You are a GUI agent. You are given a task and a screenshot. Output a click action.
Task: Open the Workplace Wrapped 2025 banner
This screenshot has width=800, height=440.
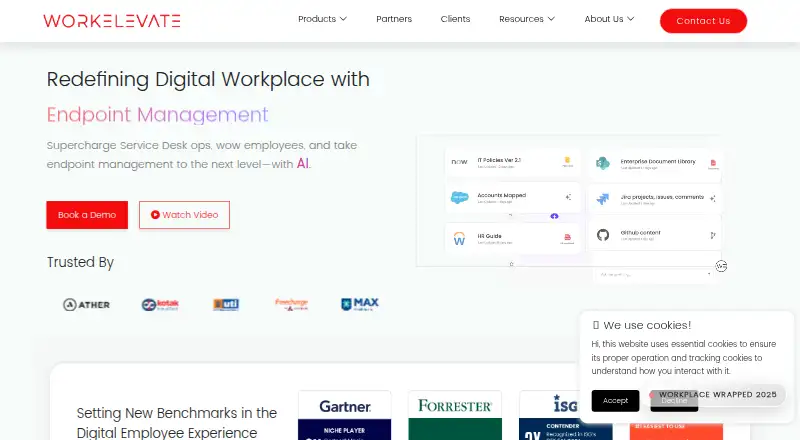717,395
